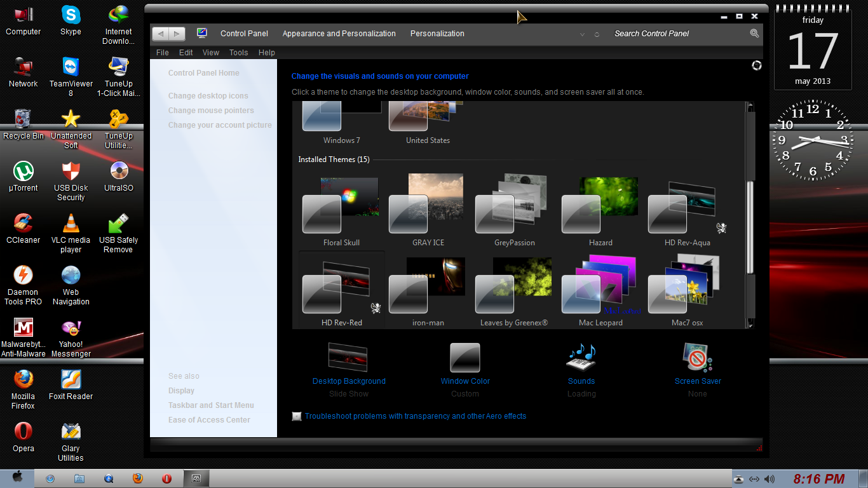Click the Control Panel monitor icon in address bar
Viewport: 868px width, 488px height.
click(202, 33)
